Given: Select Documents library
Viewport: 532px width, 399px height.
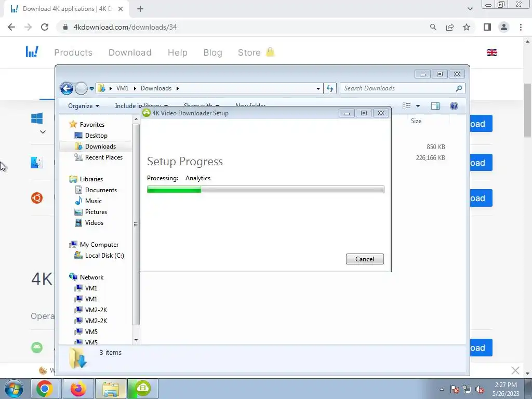Looking at the screenshot, I should (101, 190).
